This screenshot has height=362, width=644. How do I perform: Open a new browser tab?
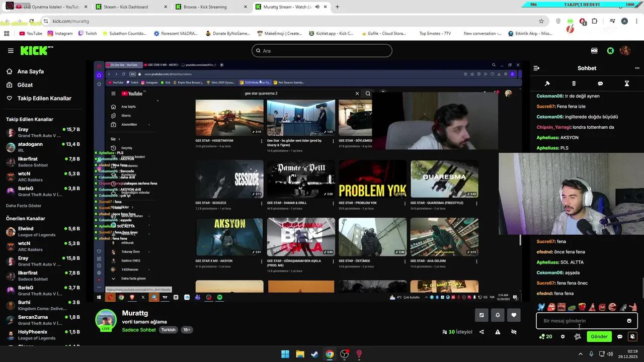(337, 7)
